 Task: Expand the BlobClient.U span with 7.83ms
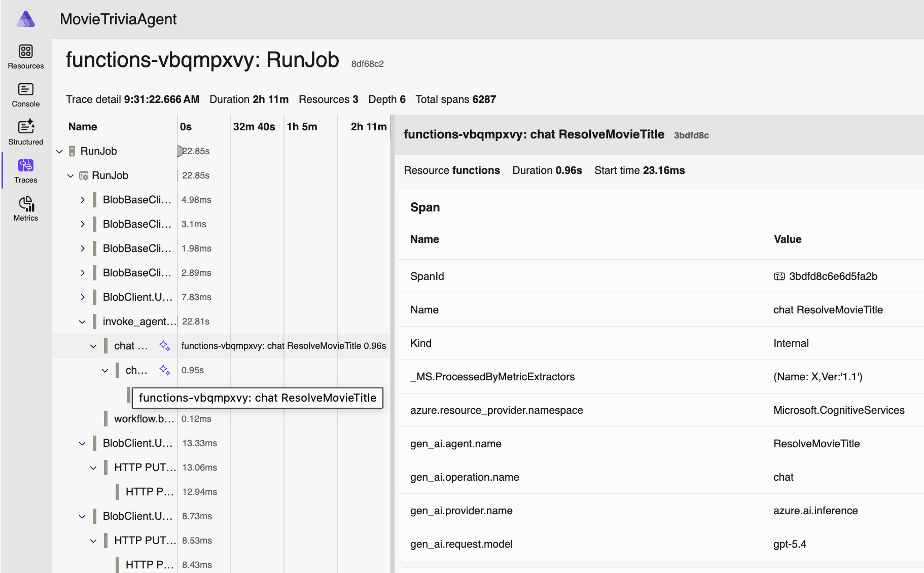82,297
